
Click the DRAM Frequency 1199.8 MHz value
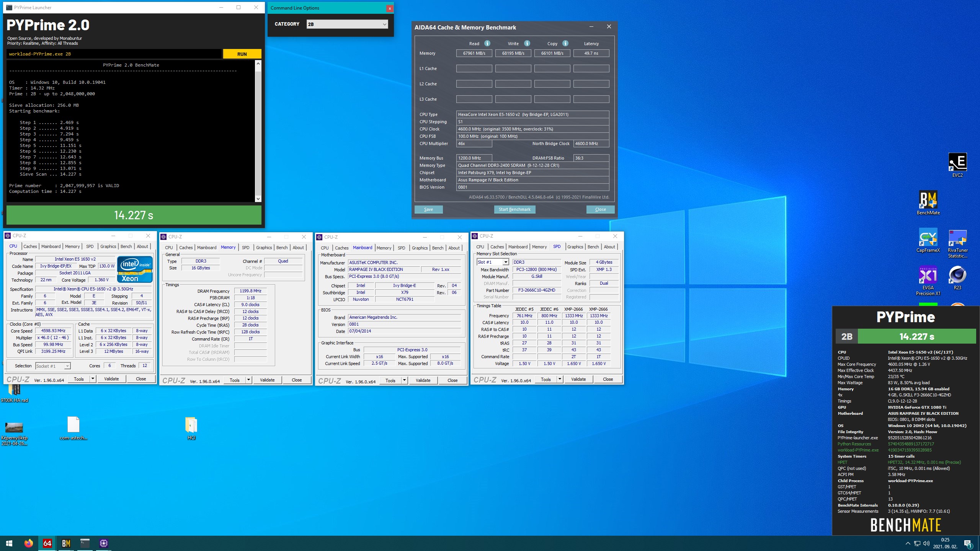[x=250, y=291]
